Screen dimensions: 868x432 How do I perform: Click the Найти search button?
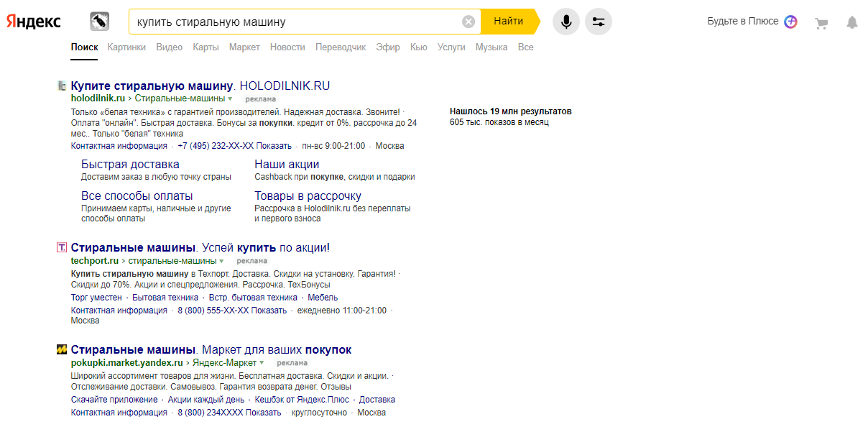[x=509, y=22]
